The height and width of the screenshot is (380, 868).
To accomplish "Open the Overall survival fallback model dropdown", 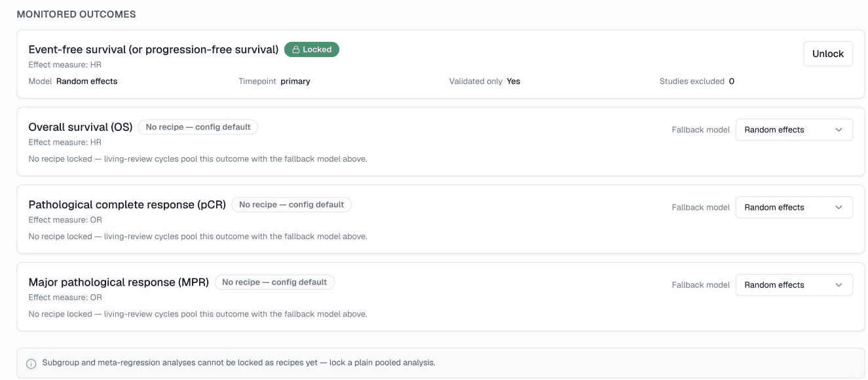I will point(794,130).
